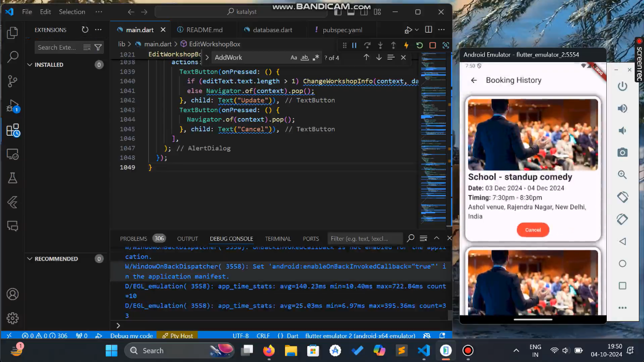This screenshot has height=362, width=644.
Task: Open the Source Control view
Action: [12, 81]
